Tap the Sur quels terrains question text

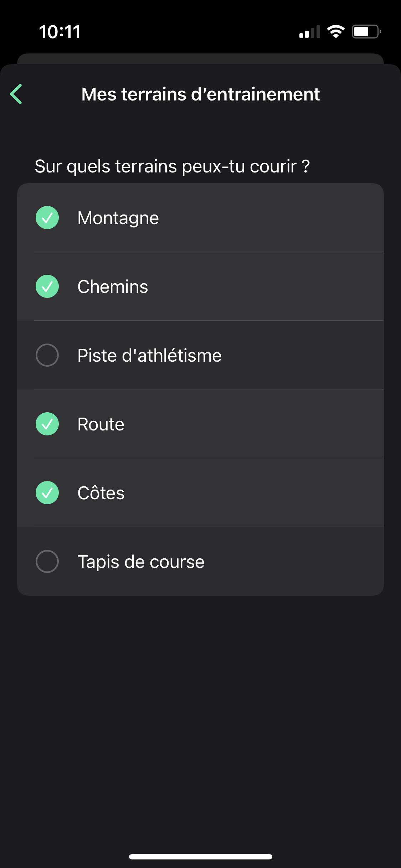pos(172,166)
